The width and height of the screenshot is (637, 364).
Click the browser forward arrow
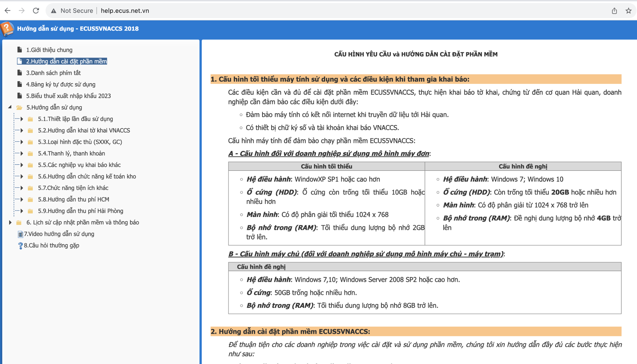point(22,11)
